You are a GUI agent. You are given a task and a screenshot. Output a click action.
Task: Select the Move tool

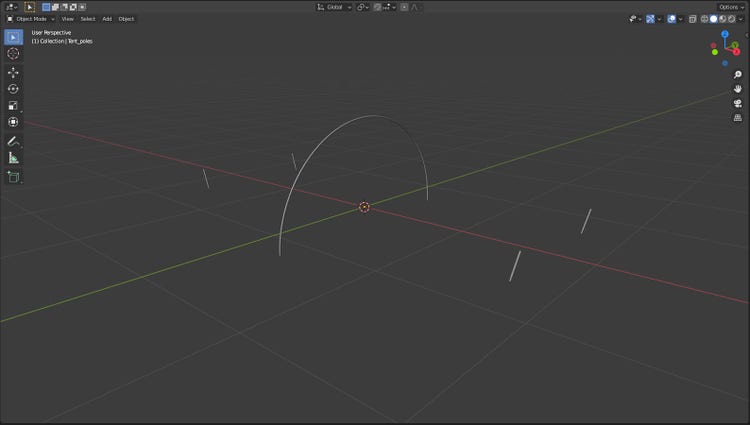(x=13, y=72)
